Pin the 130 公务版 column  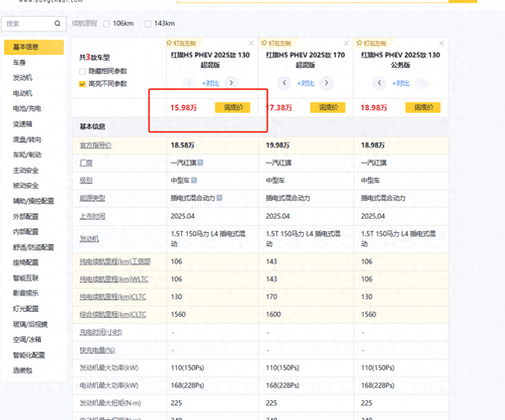click(x=372, y=43)
